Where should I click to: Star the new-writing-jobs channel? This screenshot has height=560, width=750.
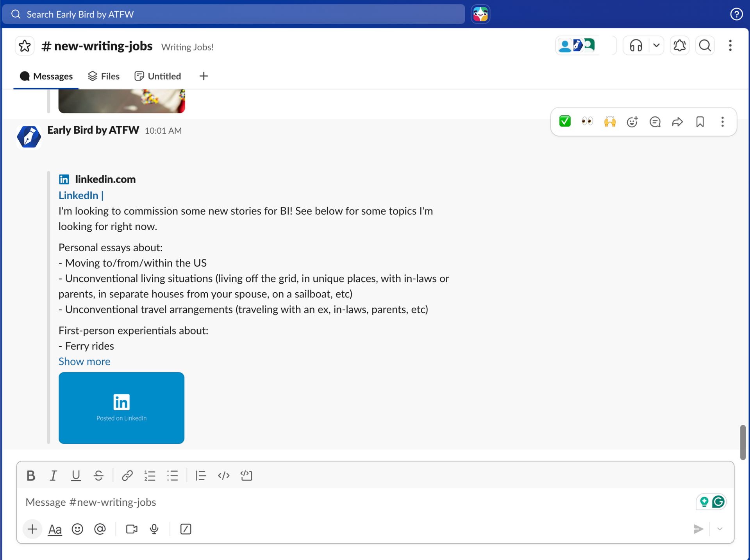25,46
